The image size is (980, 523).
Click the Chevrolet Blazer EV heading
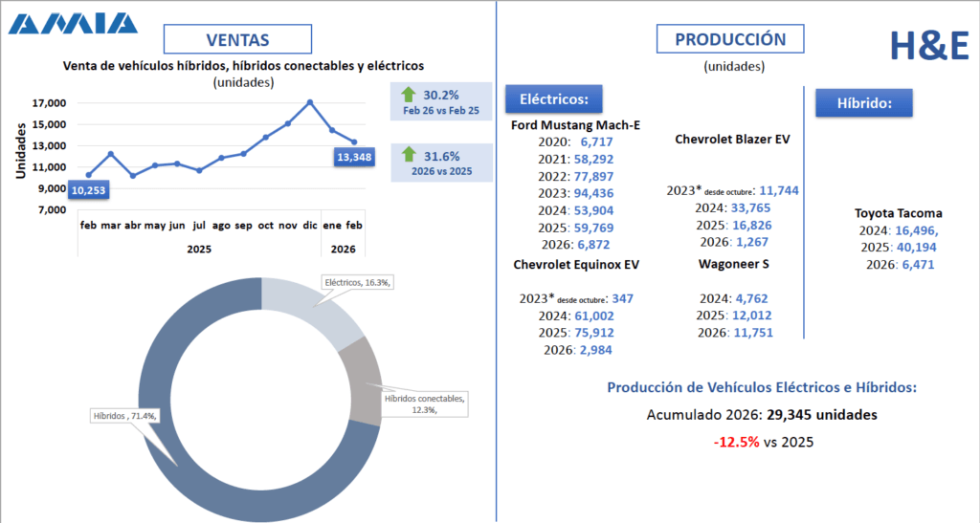(732, 139)
